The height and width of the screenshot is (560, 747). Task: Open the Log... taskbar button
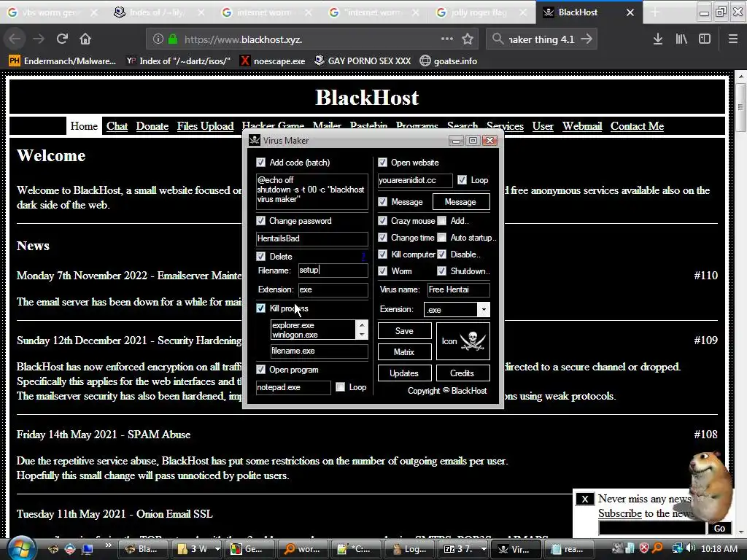(x=410, y=549)
